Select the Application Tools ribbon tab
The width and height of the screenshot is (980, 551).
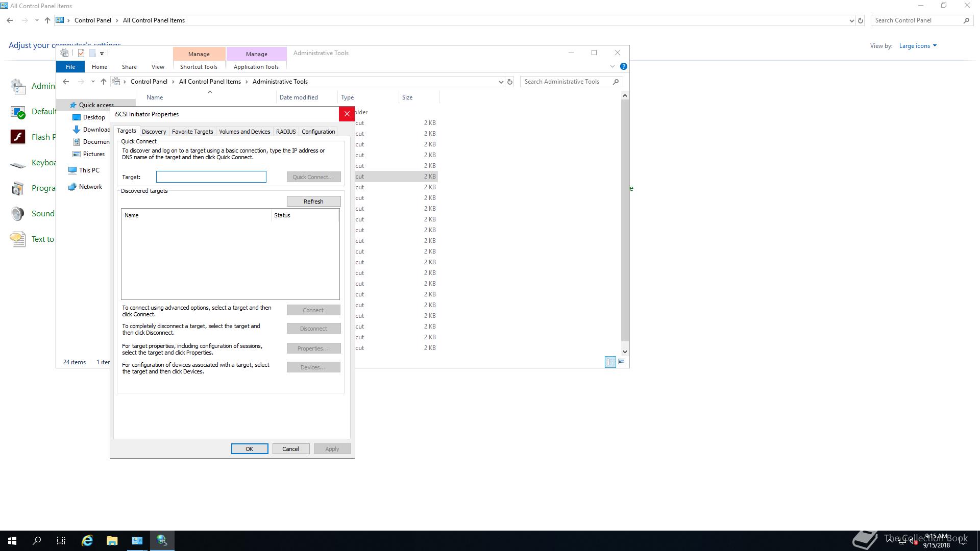[x=256, y=67]
